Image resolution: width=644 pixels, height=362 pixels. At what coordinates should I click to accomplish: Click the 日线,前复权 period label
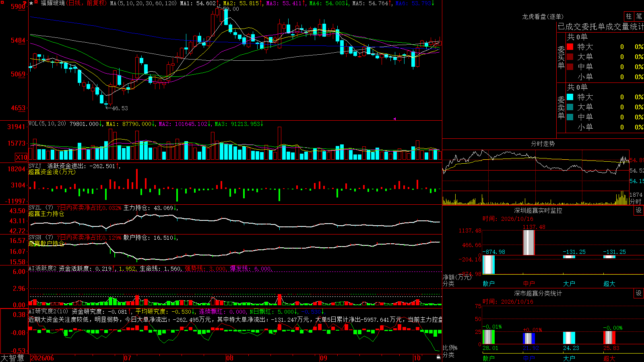[86, 3]
